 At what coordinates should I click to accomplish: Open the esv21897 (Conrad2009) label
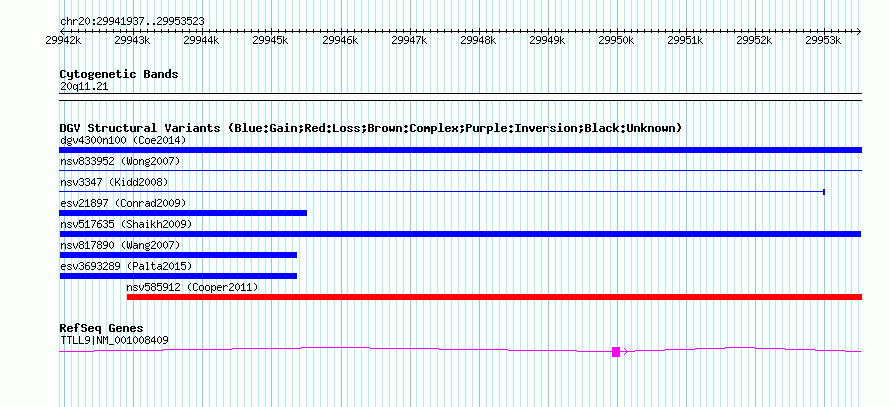click(123, 203)
